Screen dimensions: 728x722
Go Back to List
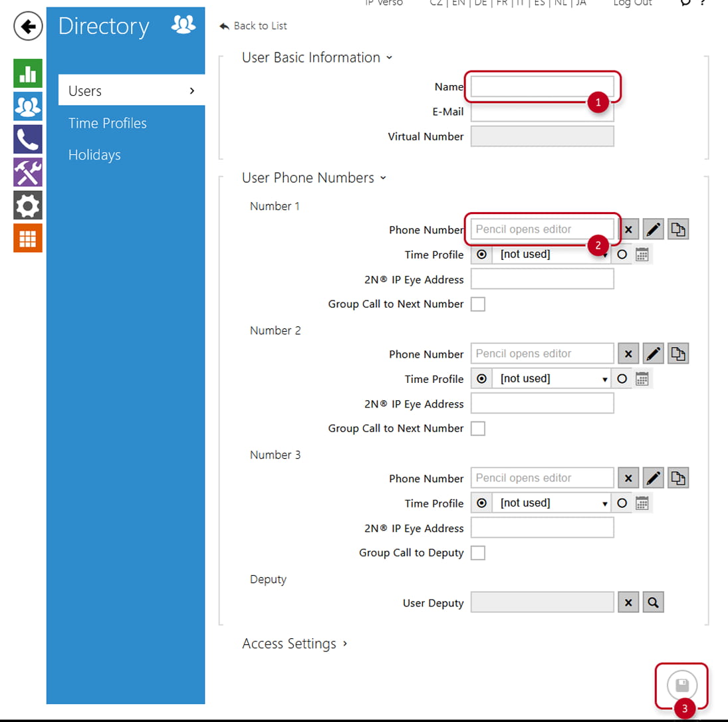coord(253,26)
